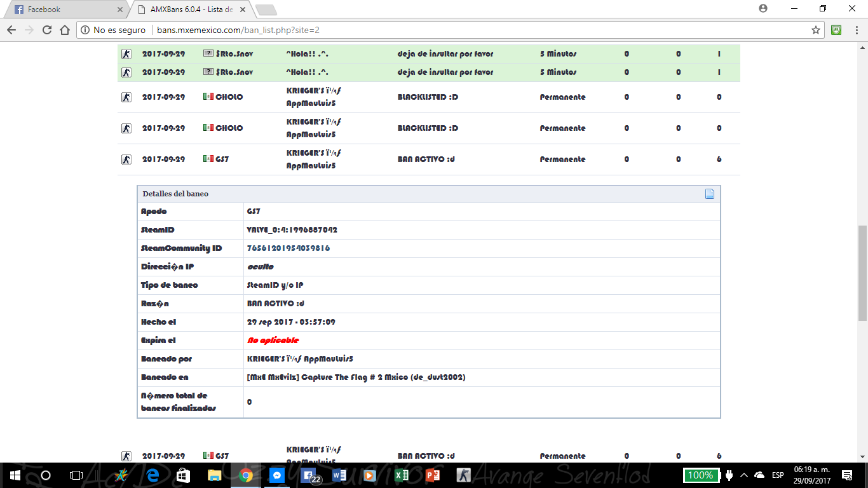Click the 'Apodo' label in details table
Screen dimensions: 868x488
tap(154, 212)
